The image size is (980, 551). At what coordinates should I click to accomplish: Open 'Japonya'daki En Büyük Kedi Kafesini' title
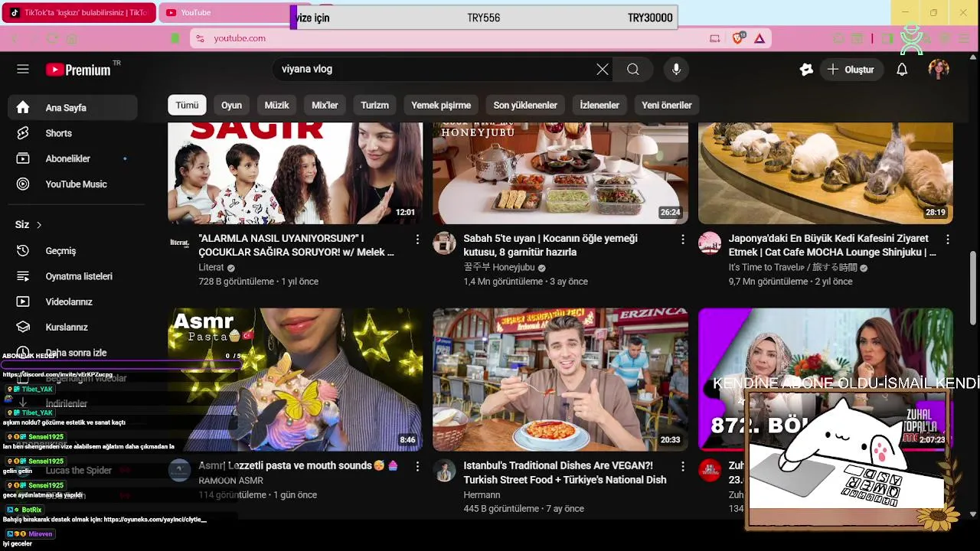click(x=832, y=245)
